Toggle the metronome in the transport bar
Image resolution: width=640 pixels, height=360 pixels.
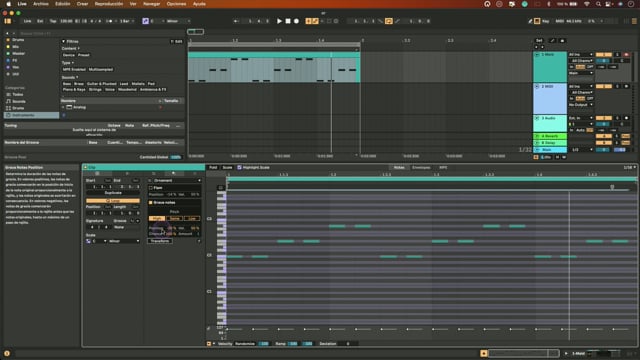coord(109,21)
